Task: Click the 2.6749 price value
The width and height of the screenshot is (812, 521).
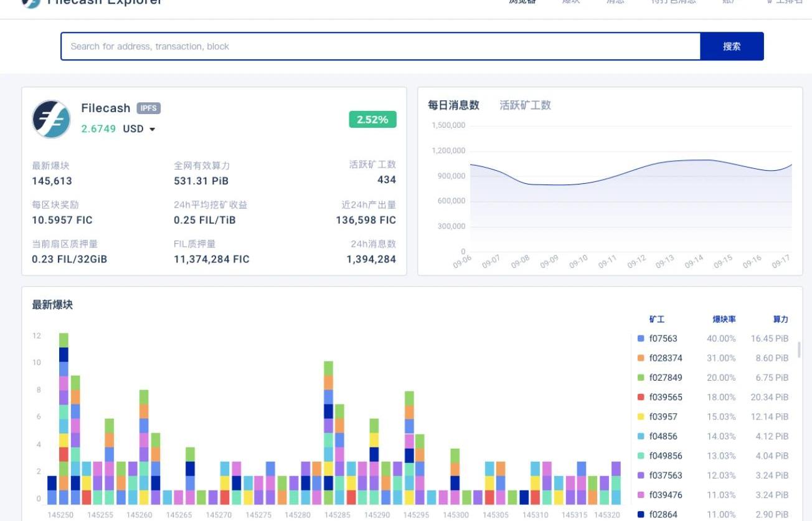Action: point(98,129)
